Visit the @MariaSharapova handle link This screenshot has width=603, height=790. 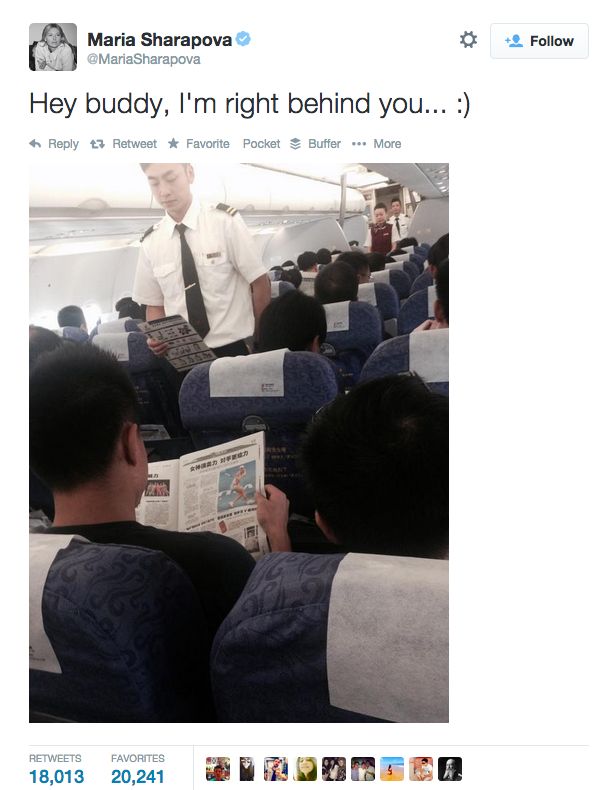click(144, 59)
